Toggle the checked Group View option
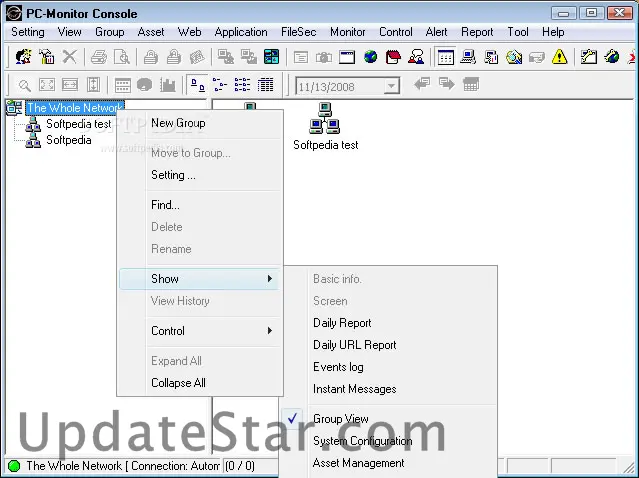 point(341,419)
